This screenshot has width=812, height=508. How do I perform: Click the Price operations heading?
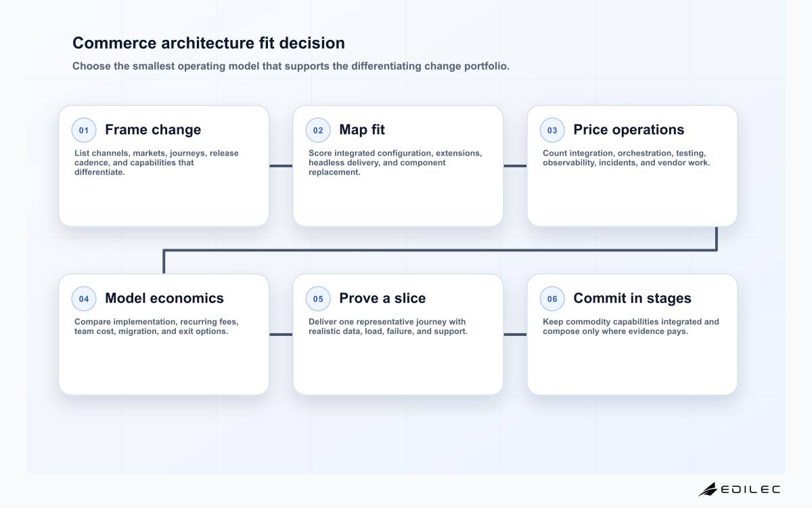click(629, 129)
